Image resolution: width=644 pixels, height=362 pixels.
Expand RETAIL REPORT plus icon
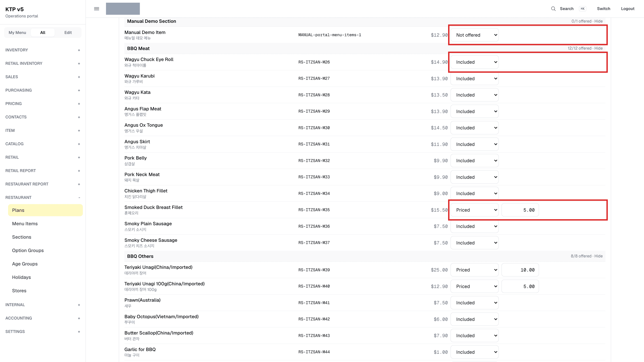tap(79, 171)
